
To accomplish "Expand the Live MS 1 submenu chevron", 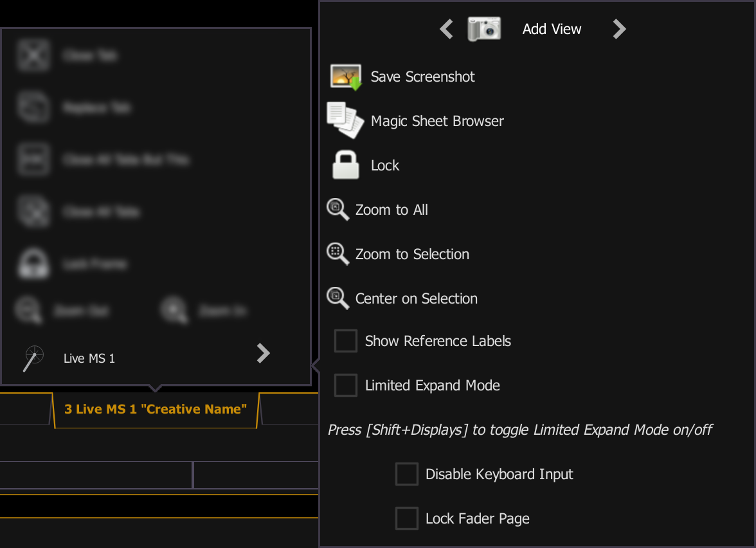I will (263, 353).
